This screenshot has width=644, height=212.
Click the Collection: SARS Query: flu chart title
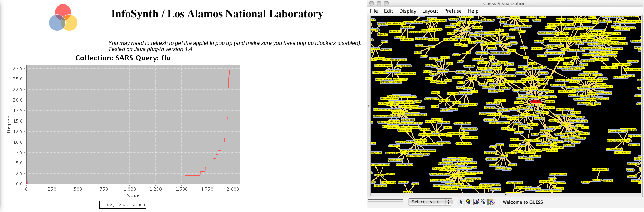tap(123, 58)
